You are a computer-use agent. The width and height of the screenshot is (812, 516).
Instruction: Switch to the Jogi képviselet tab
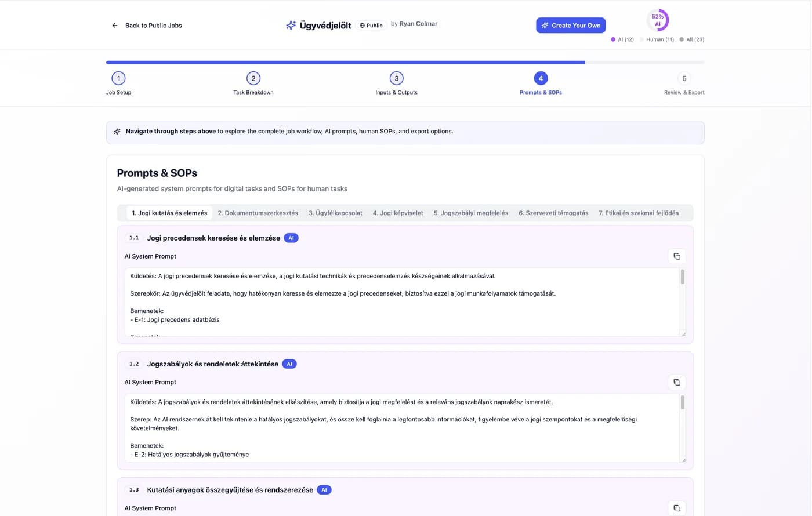point(398,213)
